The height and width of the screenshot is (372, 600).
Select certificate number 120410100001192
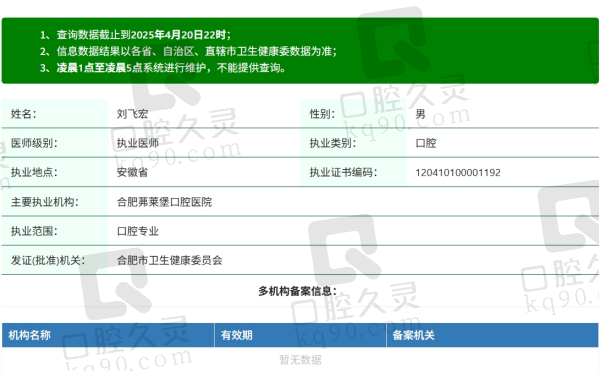[458, 173]
